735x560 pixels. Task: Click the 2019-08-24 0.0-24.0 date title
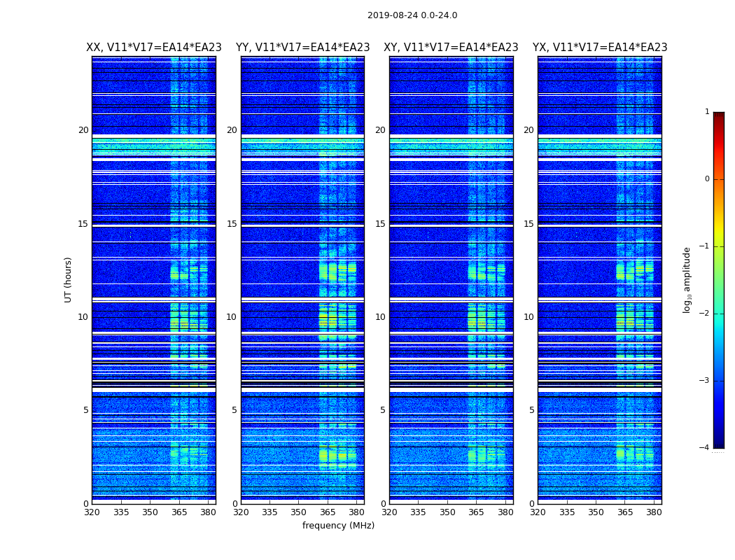point(412,15)
